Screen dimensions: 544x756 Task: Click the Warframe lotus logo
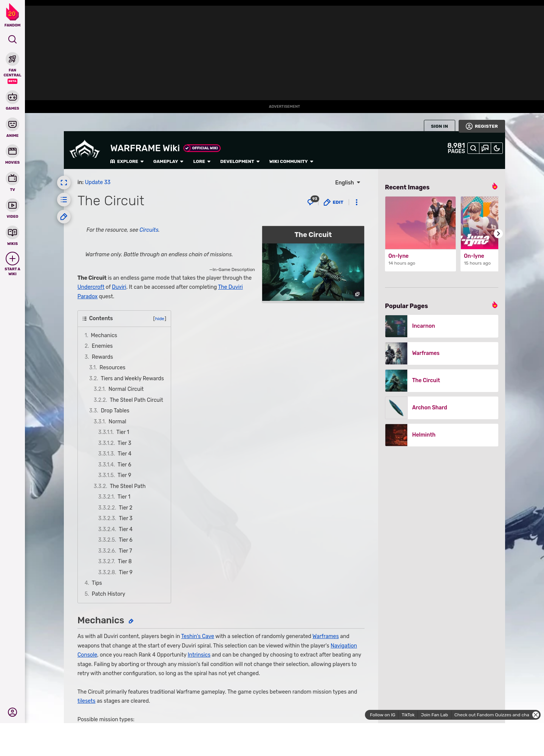pyautogui.click(x=85, y=149)
